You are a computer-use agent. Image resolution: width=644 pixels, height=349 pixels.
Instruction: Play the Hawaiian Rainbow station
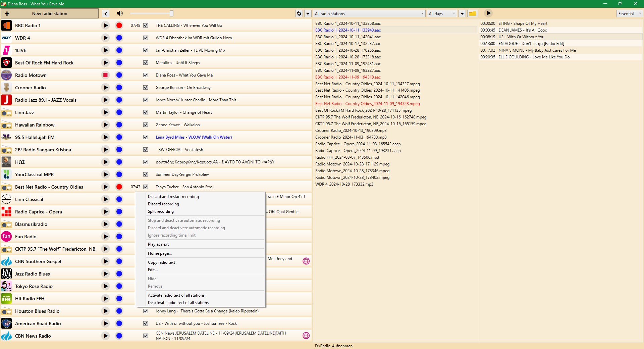pos(105,125)
